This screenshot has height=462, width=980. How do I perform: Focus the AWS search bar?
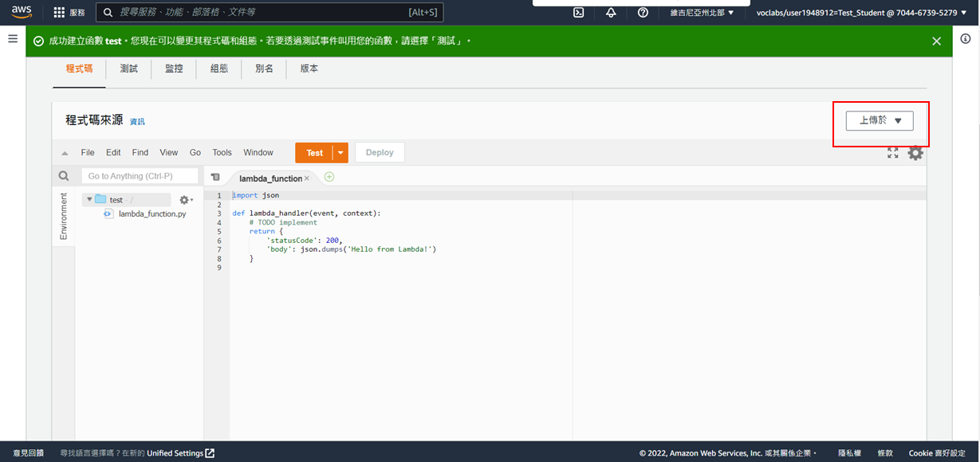pyautogui.click(x=270, y=13)
